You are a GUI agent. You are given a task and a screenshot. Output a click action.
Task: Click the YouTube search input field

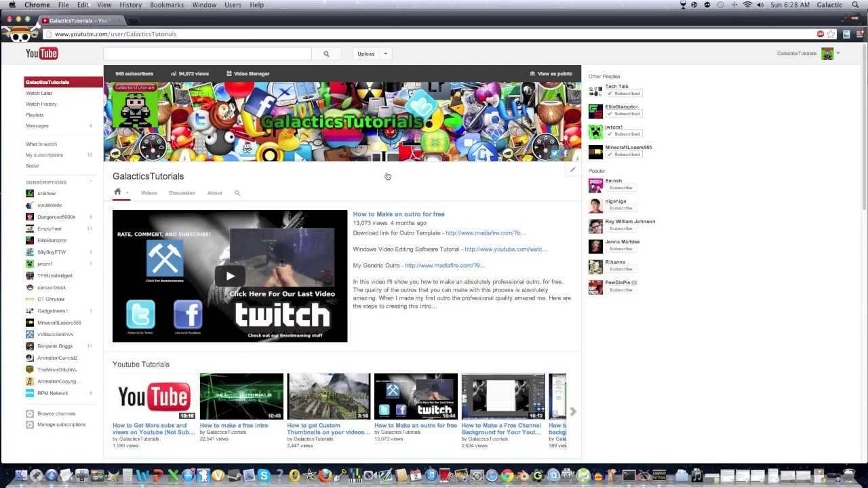(x=208, y=54)
